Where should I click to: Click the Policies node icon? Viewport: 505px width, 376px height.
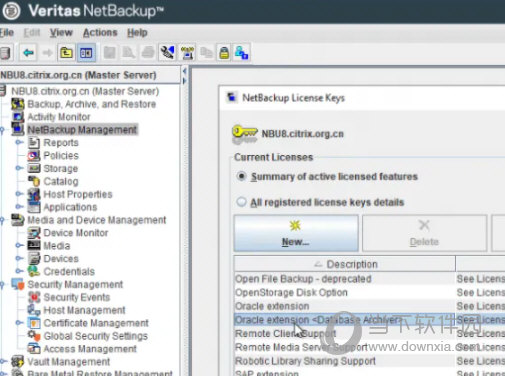click(x=34, y=156)
